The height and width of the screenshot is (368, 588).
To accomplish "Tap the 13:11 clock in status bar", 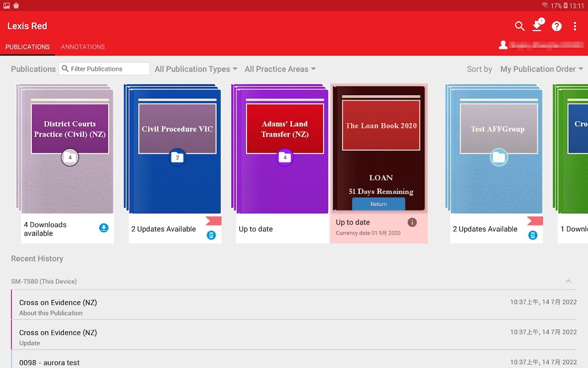I will [x=577, y=6].
